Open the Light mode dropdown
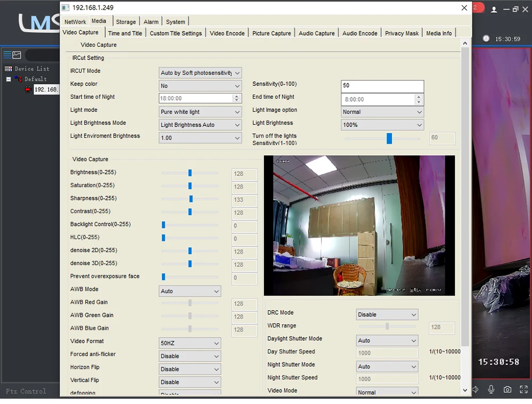The image size is (532, 404). pos(200,112)
